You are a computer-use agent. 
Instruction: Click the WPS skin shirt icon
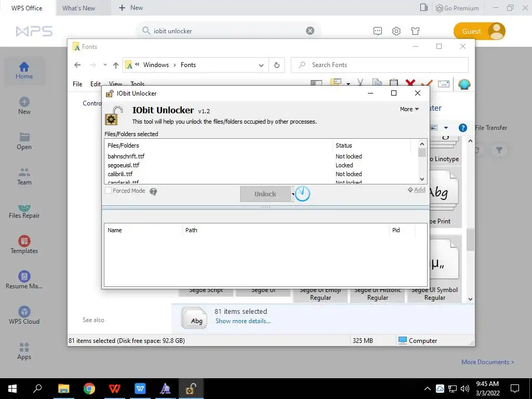[415, 31]
